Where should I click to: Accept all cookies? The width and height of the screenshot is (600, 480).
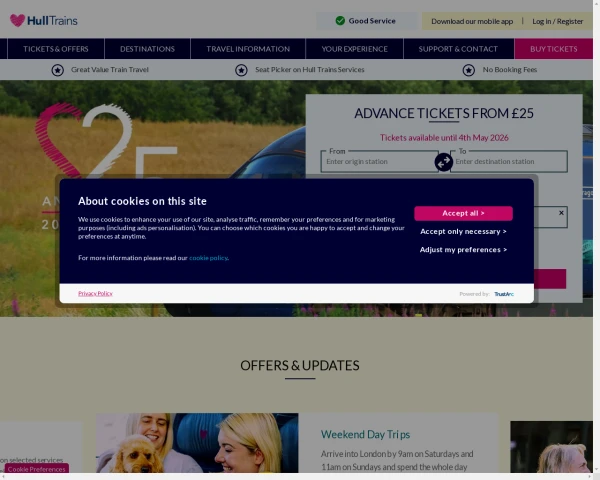pyautogui.click(x=463, y=213)
